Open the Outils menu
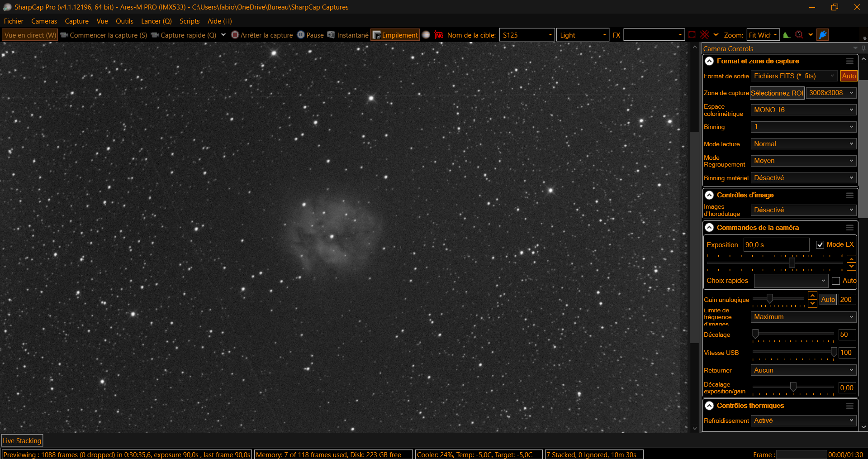The image size is (868, 459). pyautogui.click(x=124, y=21)
